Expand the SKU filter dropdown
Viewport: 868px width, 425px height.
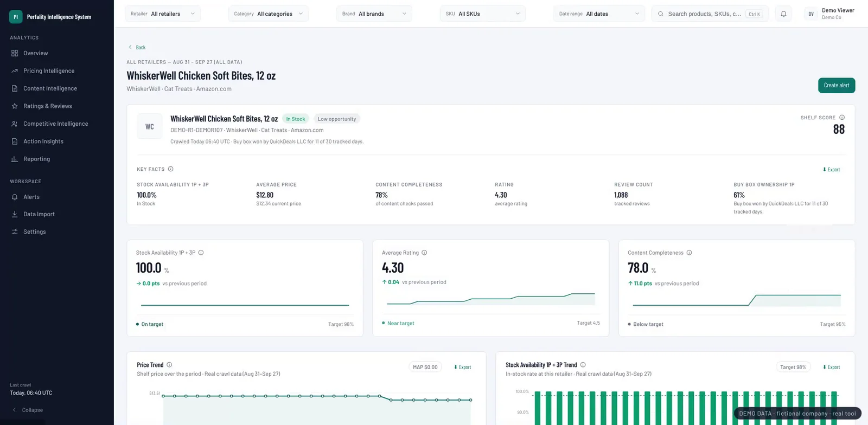coord(483,14)
